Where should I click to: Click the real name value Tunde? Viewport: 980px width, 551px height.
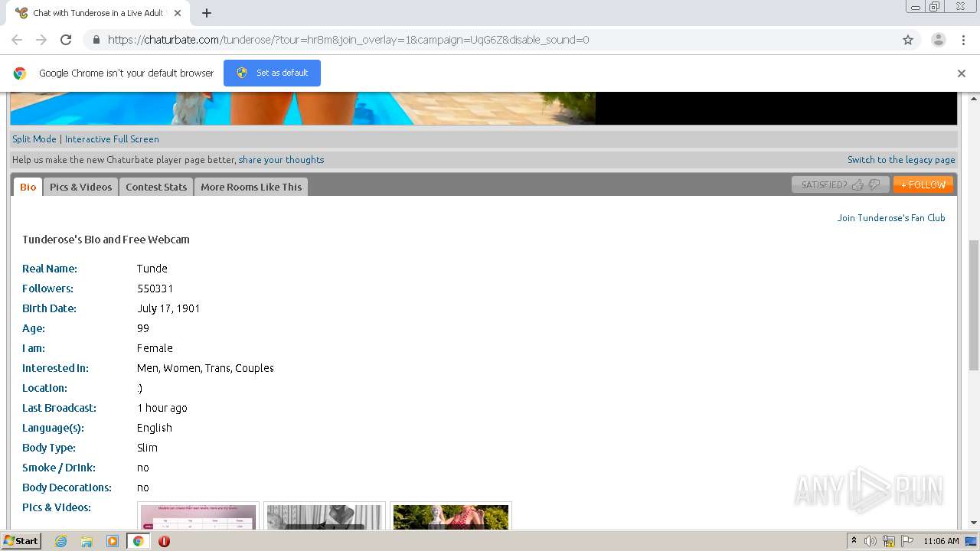[x=152, y=269]
